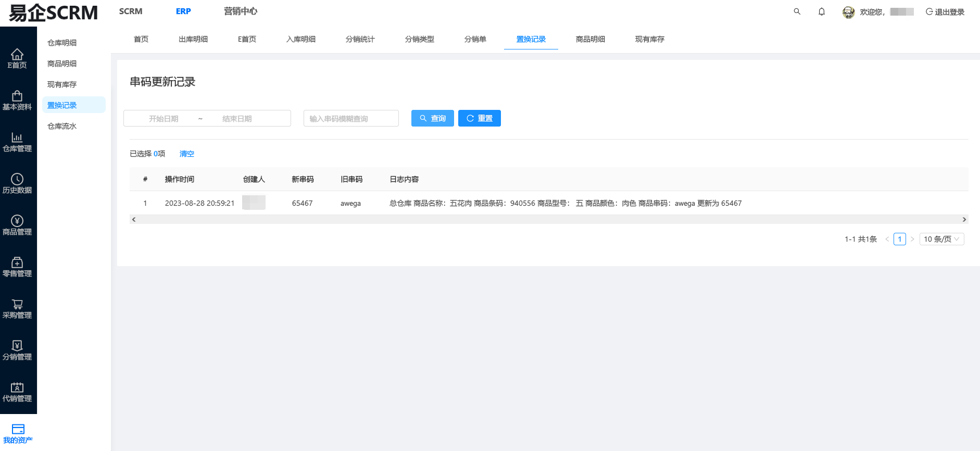The height and width of the screenshot is (451, 980).
Task: Select the 置换记录 tab
Action: pos(531,39)
